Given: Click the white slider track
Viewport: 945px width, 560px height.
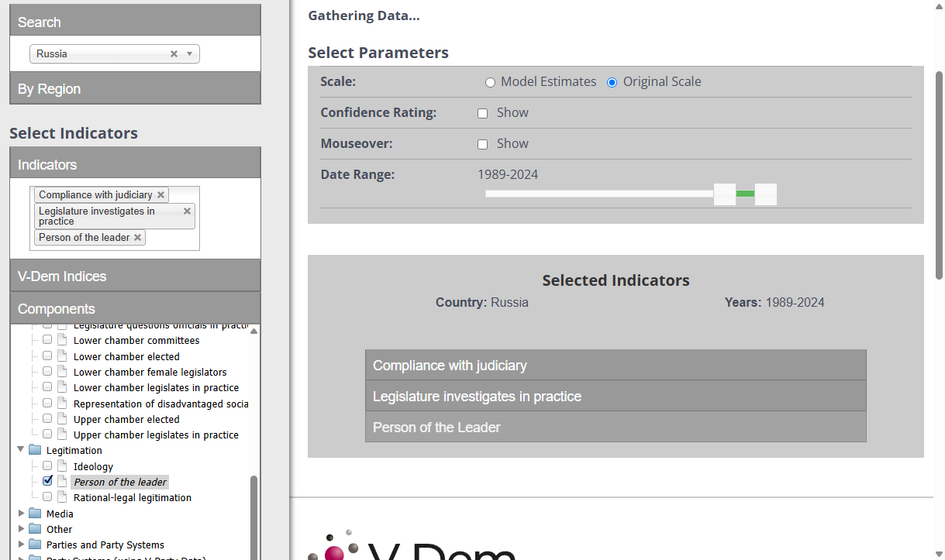Looking at the screenshot, I should (x=599, y=194).
